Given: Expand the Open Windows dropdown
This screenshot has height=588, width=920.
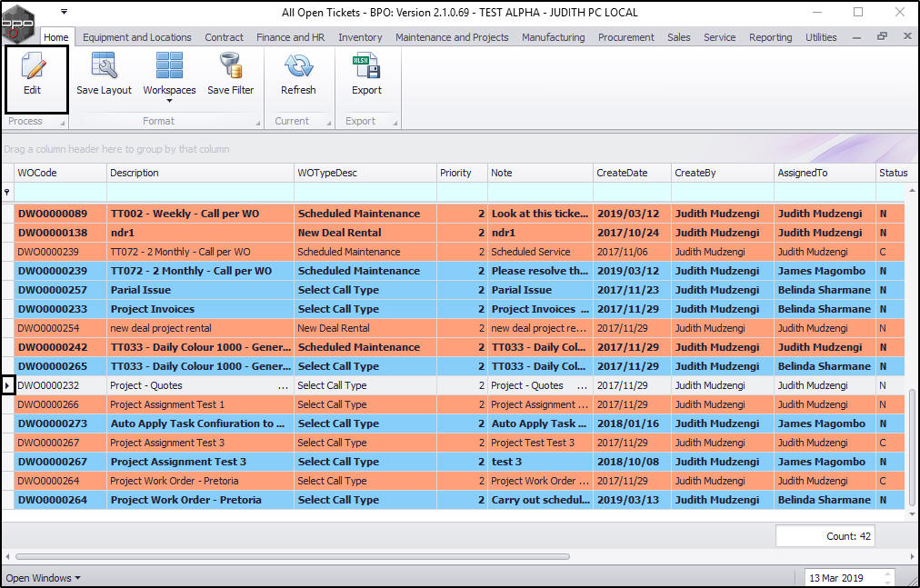Looking at the screenshot, I should coord(43,578).
